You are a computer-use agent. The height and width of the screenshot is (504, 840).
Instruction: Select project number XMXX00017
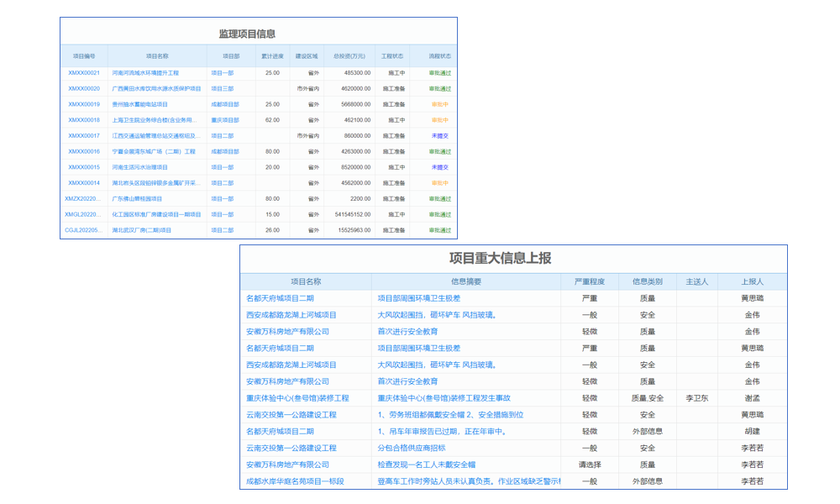83,135
